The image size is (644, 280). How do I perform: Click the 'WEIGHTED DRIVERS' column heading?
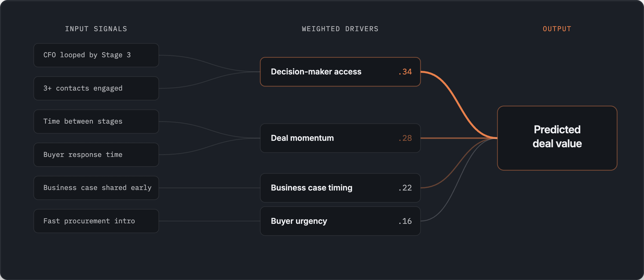(x=340, y=29)
